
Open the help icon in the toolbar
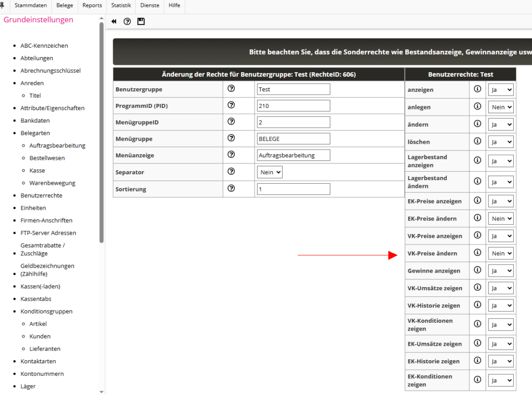click(127, 21)
